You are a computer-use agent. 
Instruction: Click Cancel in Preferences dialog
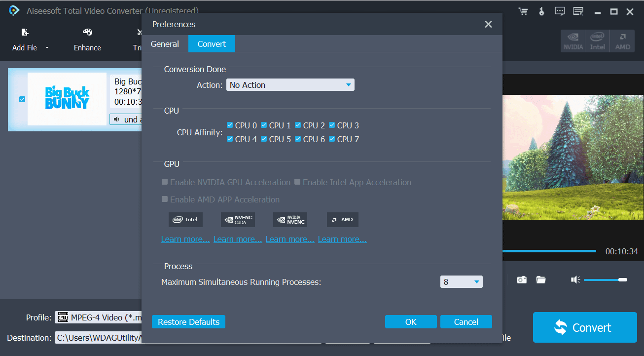click(x=466, y=322)
